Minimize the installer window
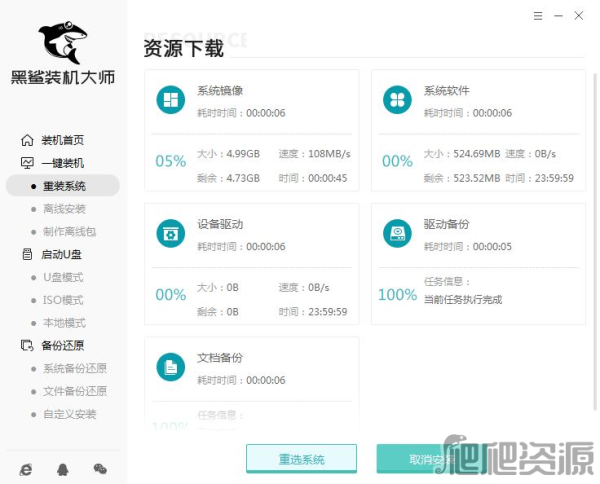This screenshot has height=484, width=600. [558, 16]
